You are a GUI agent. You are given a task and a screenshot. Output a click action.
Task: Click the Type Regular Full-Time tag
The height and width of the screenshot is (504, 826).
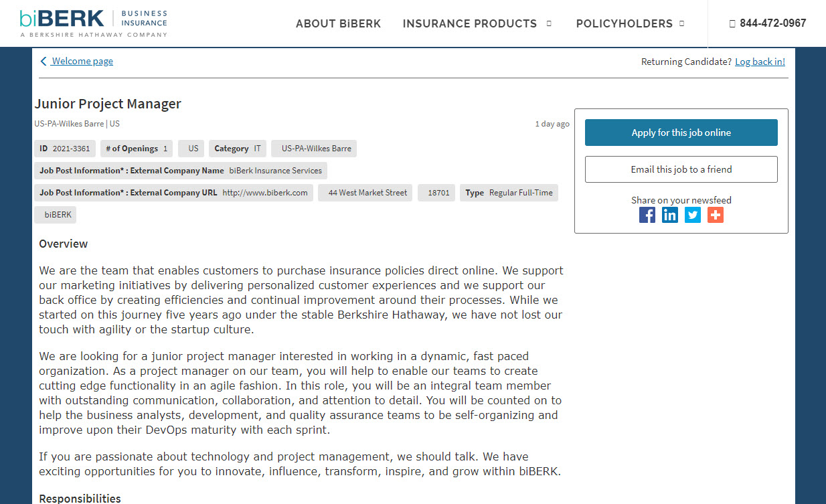pyautogui.click(x=509, y=193)
